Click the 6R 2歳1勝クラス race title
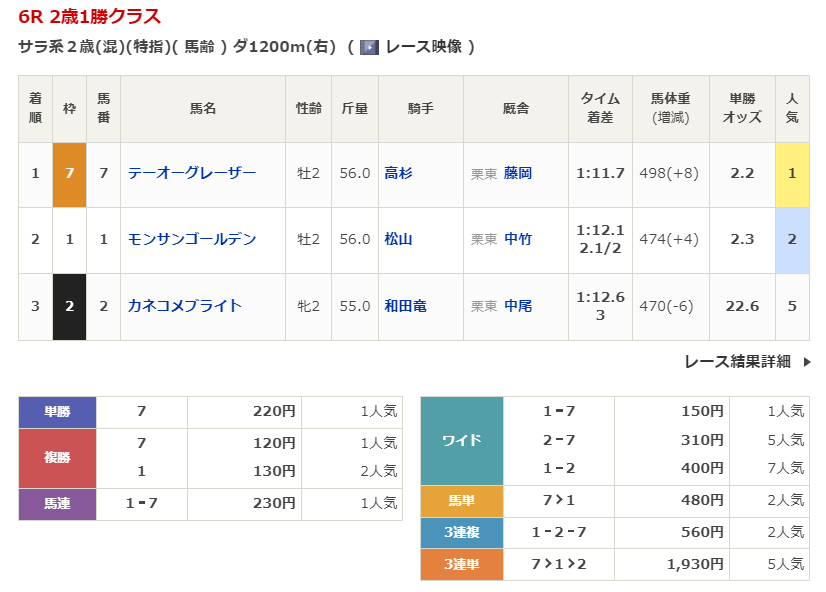This screenshot has height=592, width=826. pyautogui.click(x=90, y=17)
